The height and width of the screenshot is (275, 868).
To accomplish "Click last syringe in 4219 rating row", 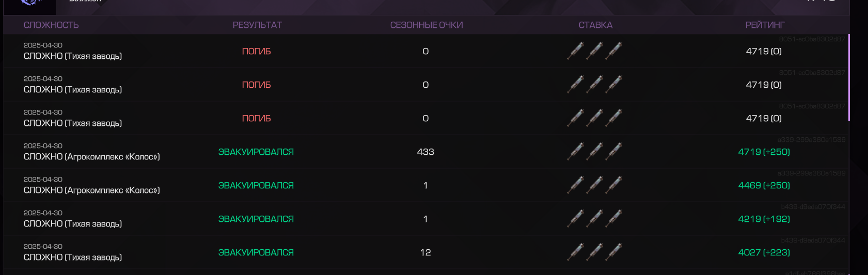I will coord(614,219).
